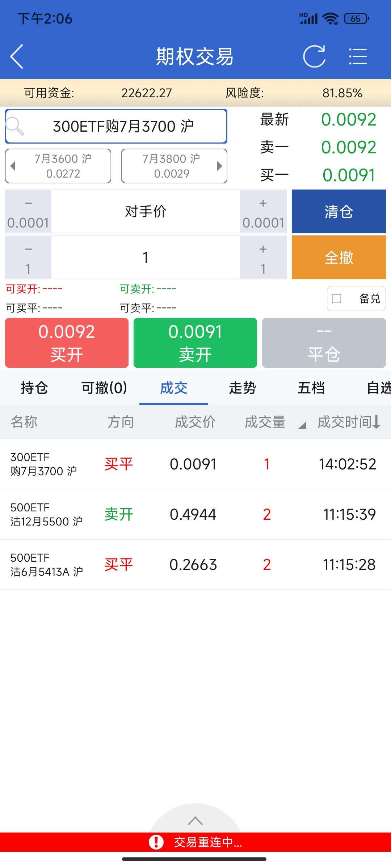The height and width of the screenshot is (868, 391).
Task: Open the 五档 tab
Action: pyautogui.click(x=311, y=388)
